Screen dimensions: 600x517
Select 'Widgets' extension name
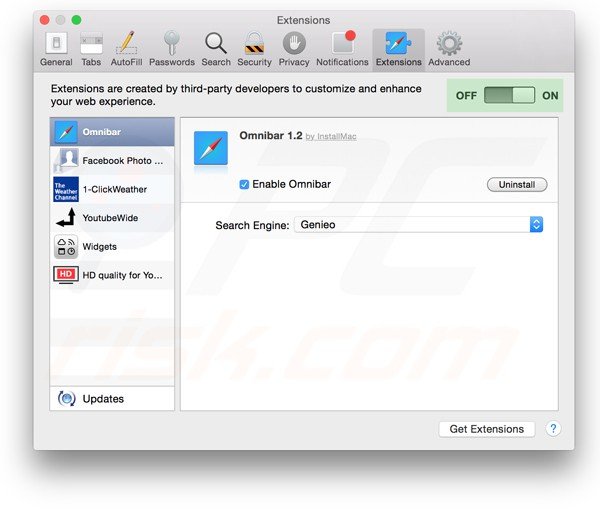pyautogui.click(x=99, y=247)
